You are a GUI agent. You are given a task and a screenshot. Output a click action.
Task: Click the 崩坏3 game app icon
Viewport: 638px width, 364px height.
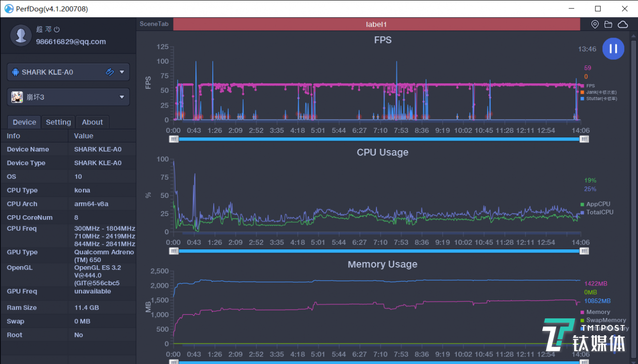pos(17,97)
